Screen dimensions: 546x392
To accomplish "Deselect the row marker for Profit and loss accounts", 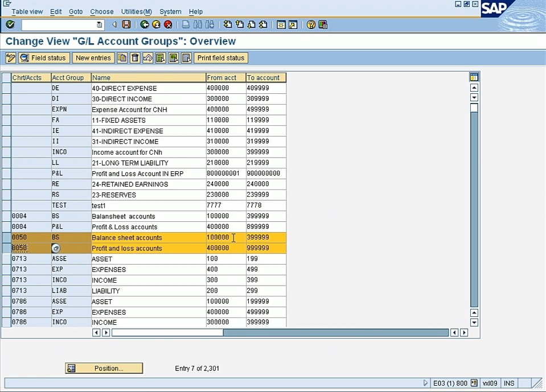I will coord(7,248).
